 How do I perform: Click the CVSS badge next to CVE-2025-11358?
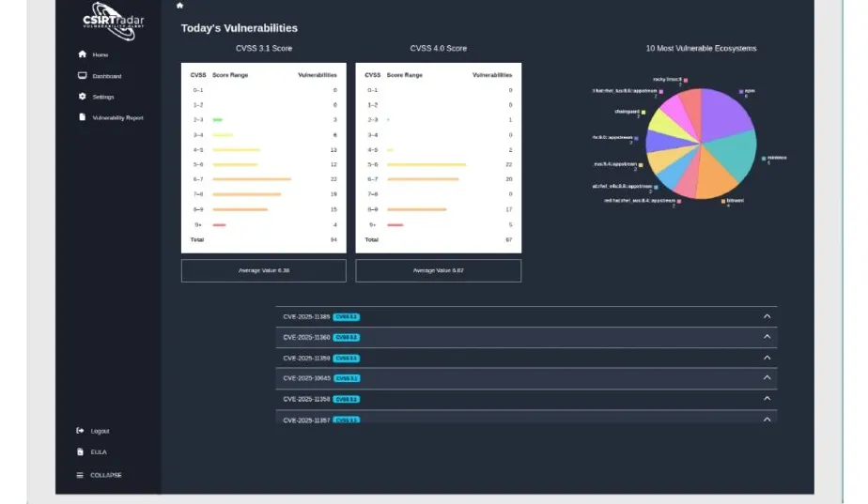[x=347, y=400]
